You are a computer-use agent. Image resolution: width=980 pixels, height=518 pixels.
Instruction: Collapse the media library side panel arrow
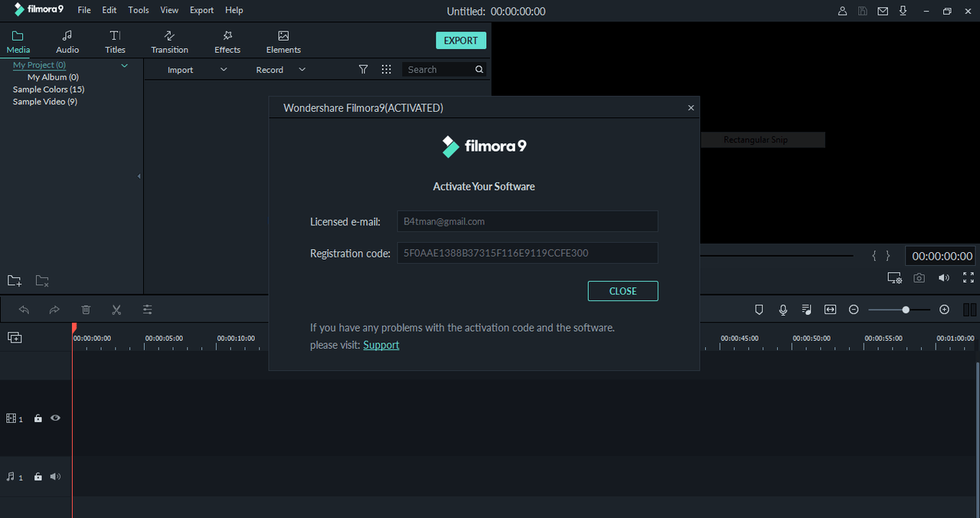pos(139,176)
